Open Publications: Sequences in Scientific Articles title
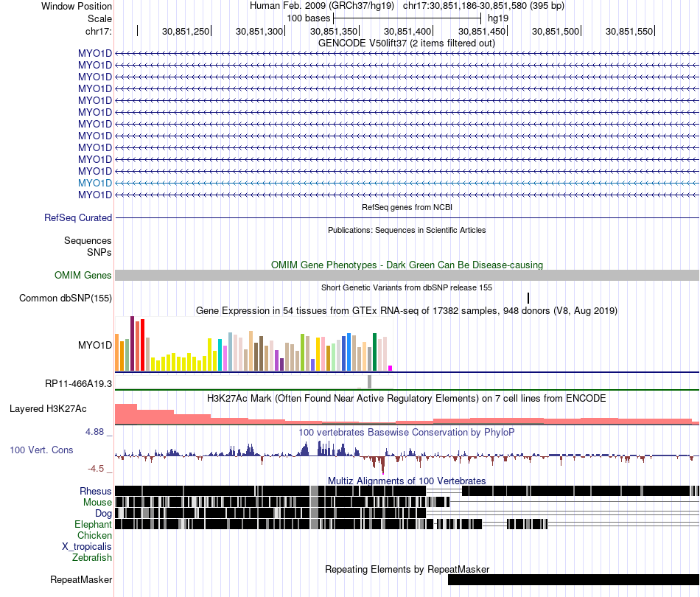Image resolution: width=700 pixels, height=597 pixels. 407,230
